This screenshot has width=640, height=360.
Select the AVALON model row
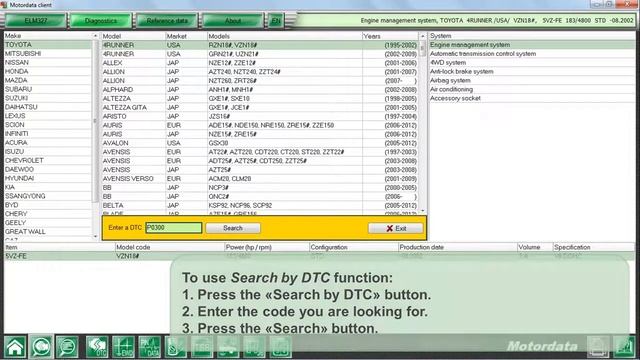click(x=260, y=143)
